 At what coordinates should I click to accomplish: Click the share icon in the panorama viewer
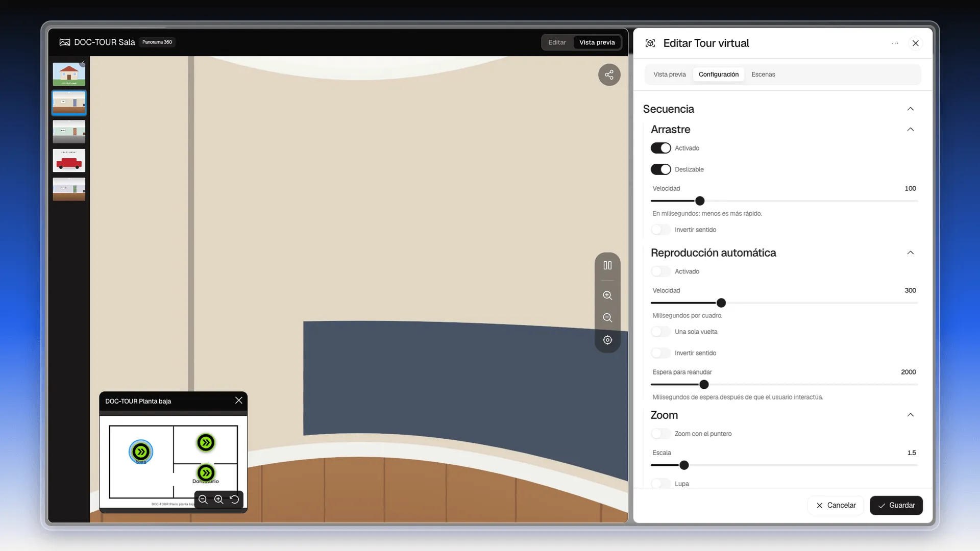point(609,75)
